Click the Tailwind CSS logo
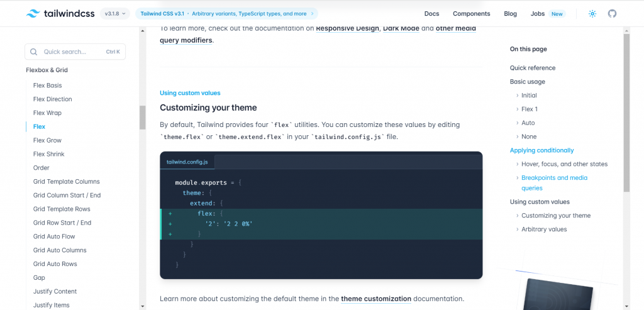Image resolution: width=644 pixels, height=310 pixels. [x=59, y=13]
